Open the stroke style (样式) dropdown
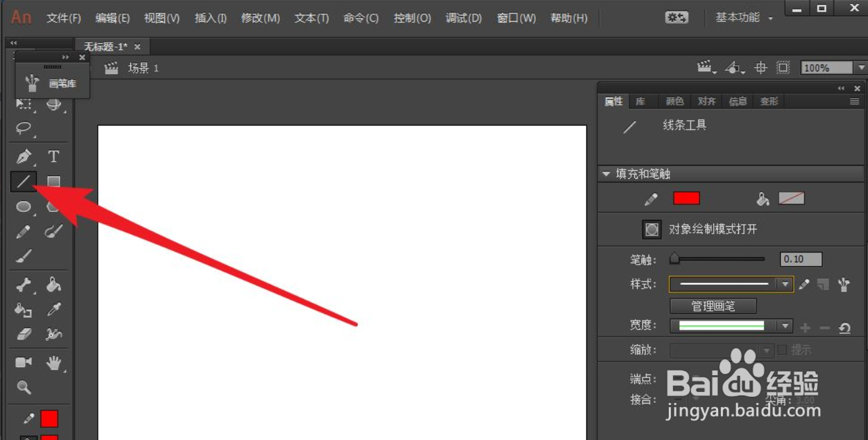 click(x=784, y=285)
